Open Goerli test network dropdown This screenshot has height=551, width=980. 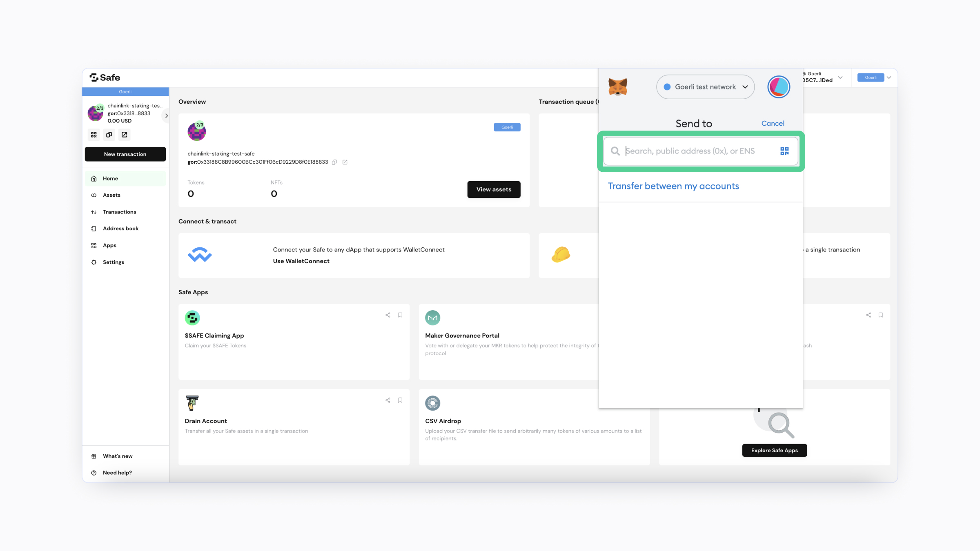[705, 87]
